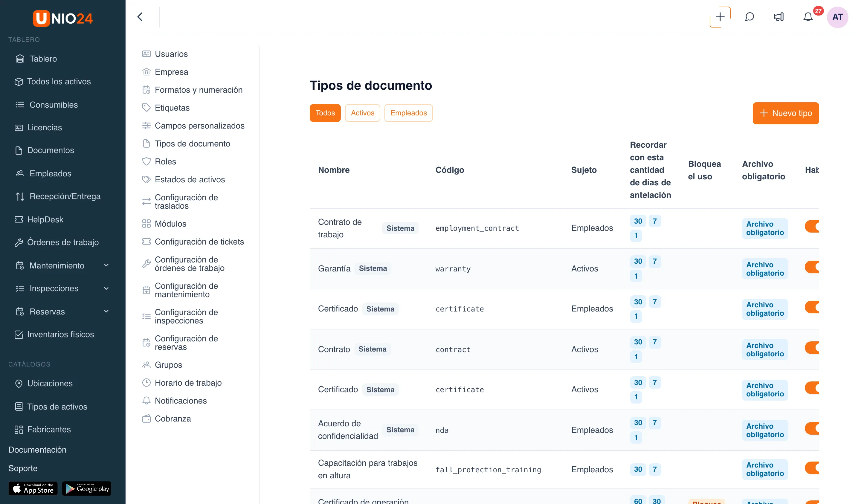Go to Consumibles in sidebar
This screenshot has height=504, width=861.
(x=46, y=105)
